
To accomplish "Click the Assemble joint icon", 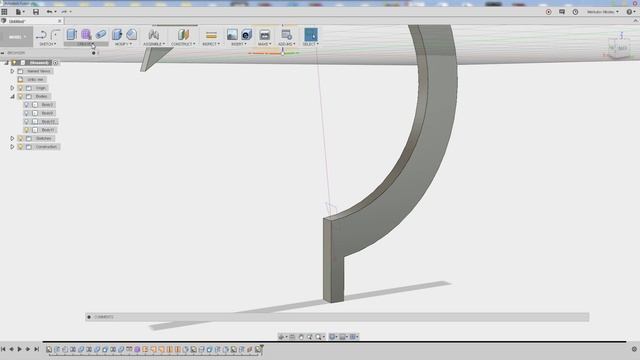I will click(x=153, y=35).
